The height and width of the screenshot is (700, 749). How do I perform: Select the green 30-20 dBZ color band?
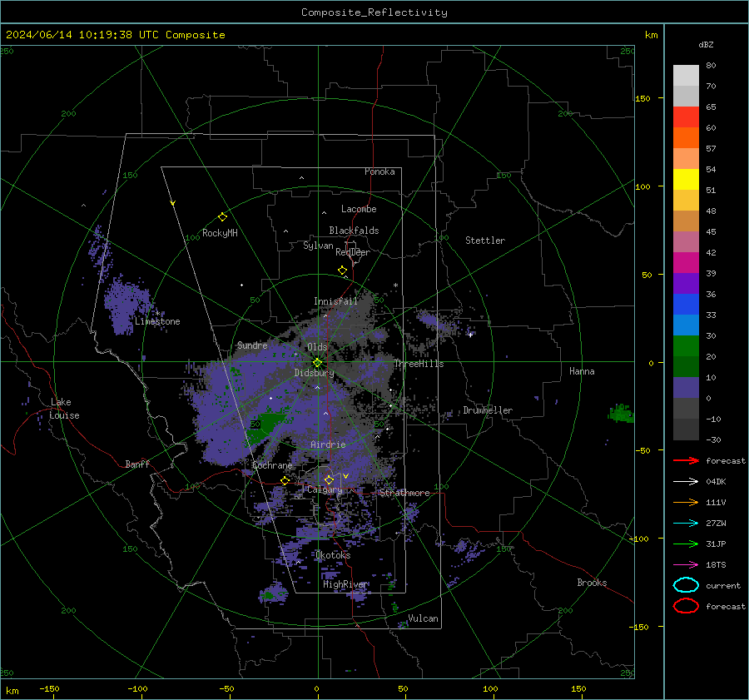(x=686, y=345)
